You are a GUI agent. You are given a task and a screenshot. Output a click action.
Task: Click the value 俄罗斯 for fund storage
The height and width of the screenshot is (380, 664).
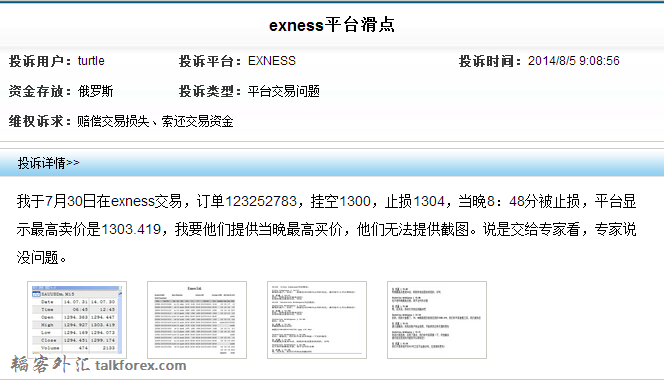pyautogui.click(x=95, y=91)
